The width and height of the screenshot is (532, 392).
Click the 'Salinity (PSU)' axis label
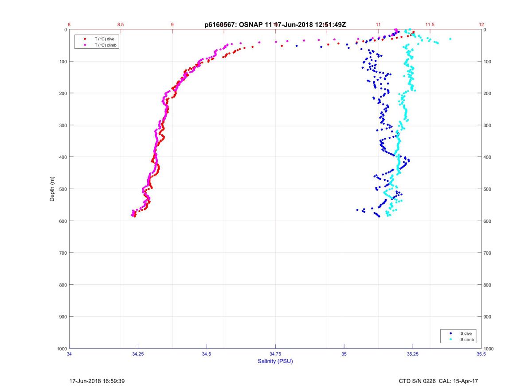coord(275,361)
